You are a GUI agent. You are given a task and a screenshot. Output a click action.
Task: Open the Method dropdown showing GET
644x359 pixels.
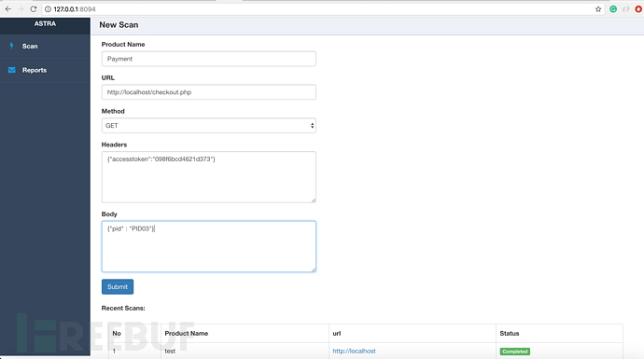[x=209, y=126]
